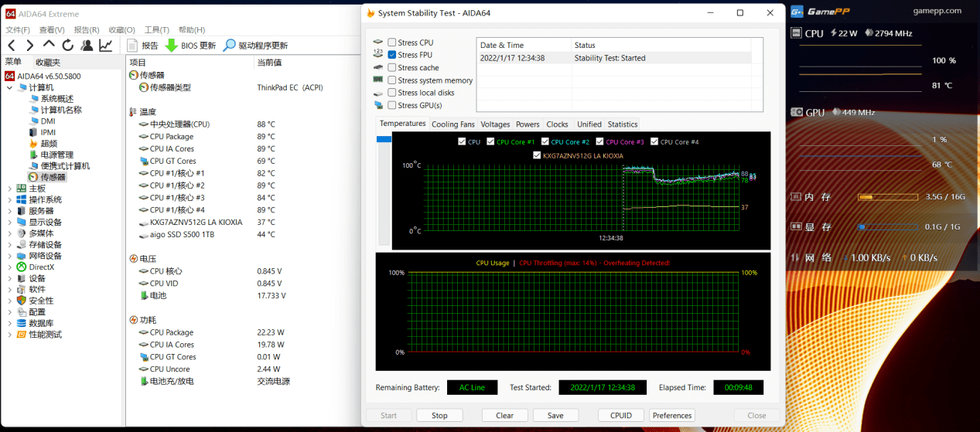Viewport: 980px width, 432px height.
Task: Click the 驱动程序更新 magnifier icon
Action: (229, 46)
